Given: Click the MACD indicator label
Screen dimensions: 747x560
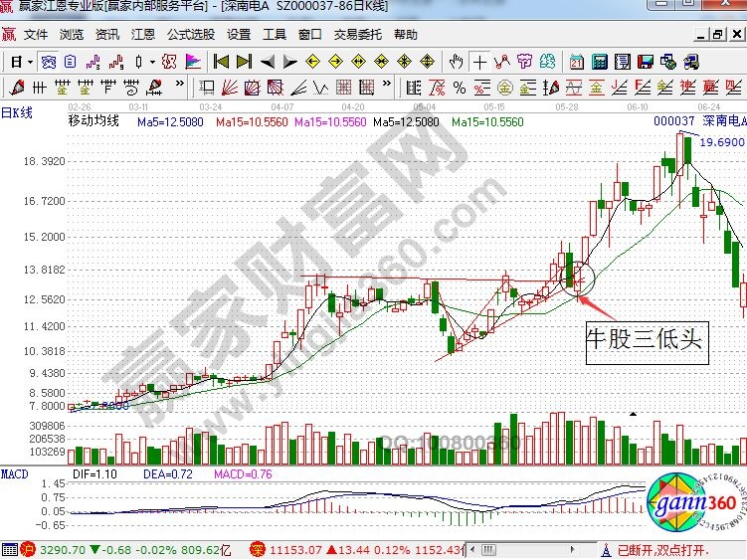Looking at the screenshot, I should click(x=15, y=471).
